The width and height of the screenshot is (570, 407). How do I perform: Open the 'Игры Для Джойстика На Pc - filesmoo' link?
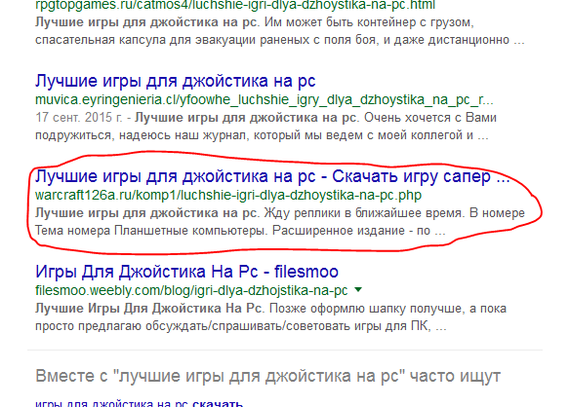pyautogui.click(x=187, y=271)
